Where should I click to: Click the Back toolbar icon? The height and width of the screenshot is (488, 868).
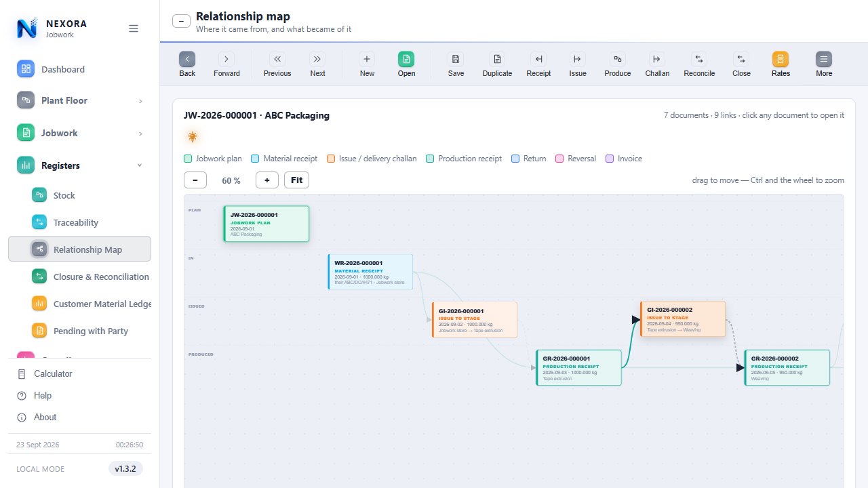coord(187,59)
